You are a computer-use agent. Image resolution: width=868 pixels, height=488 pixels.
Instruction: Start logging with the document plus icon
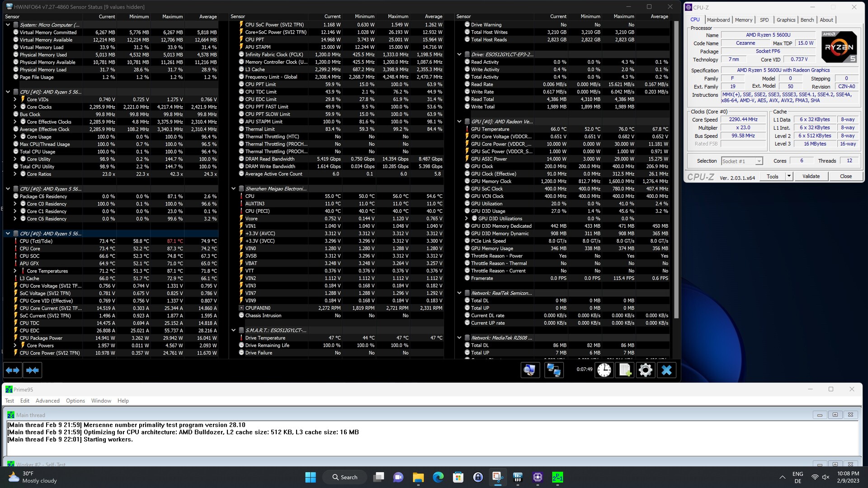tap(625, 370)
